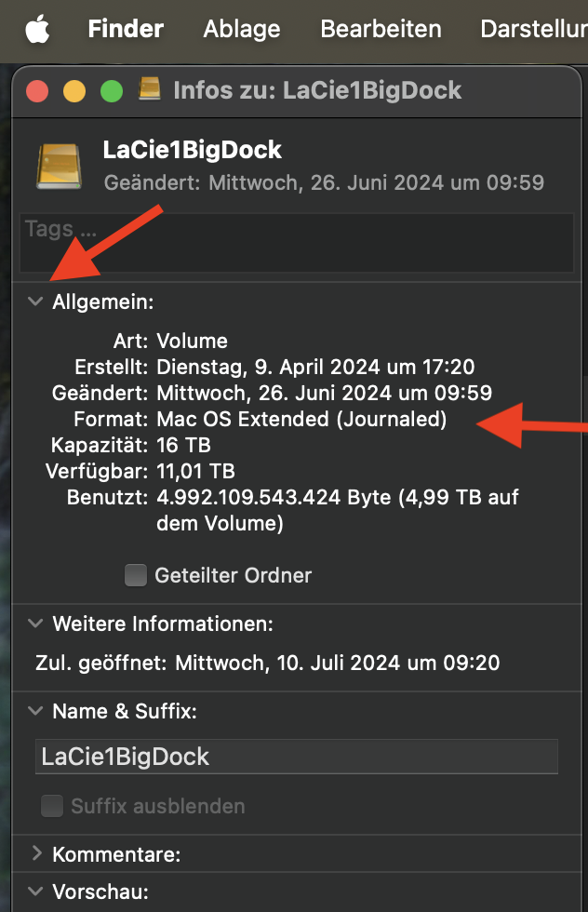Collapse the Name & Suffix section
Image resolution: width=588 pixels, height=912 pixels.
(x=36, y=711)
